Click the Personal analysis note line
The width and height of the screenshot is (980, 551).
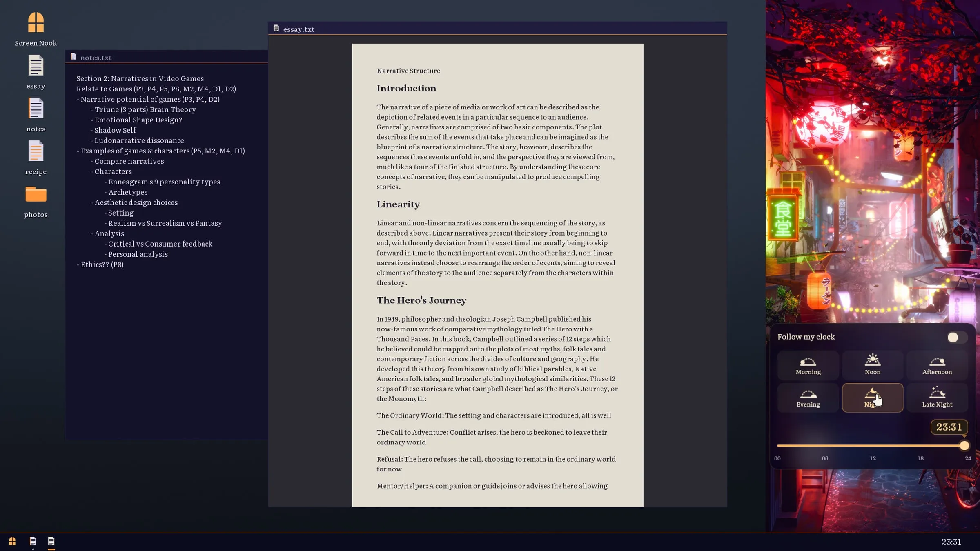coord(136,254)
